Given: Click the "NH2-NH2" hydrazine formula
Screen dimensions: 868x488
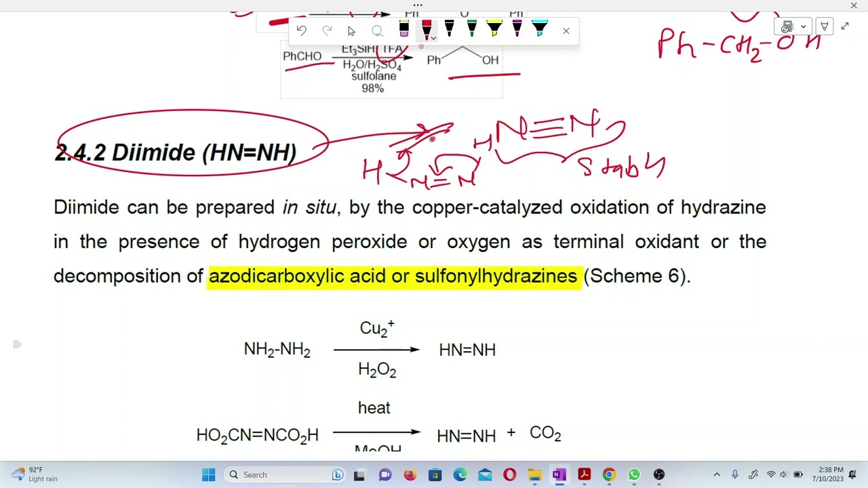Looking at the screenshot, I should (277, 350).
